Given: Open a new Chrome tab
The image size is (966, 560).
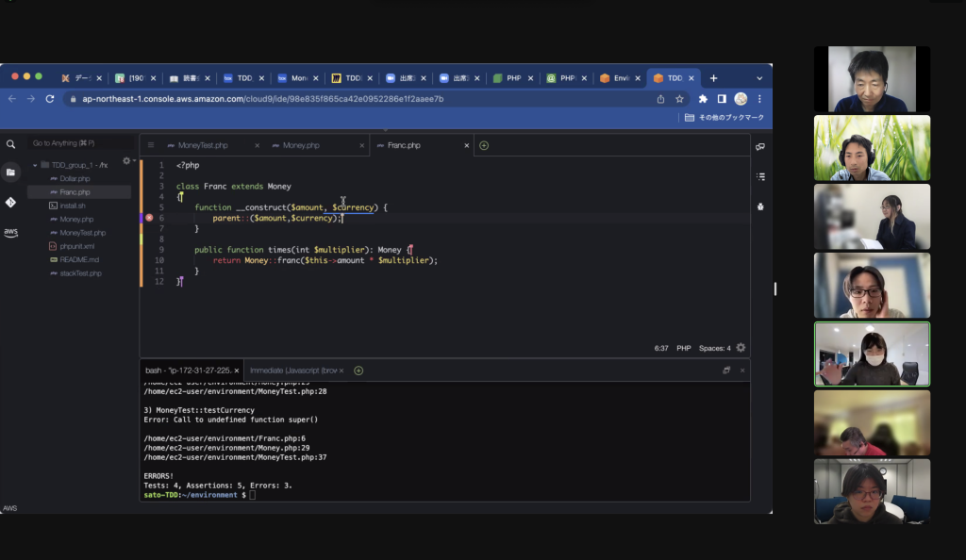Looking at the screenshot, I should click(713, 78).
